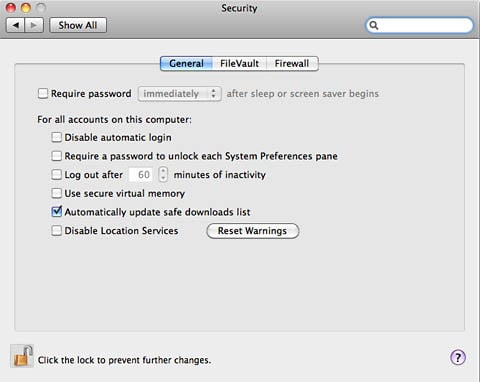Minimize window with the yellow button
This screenshot has height=382, width=480.
click(26, 7)
